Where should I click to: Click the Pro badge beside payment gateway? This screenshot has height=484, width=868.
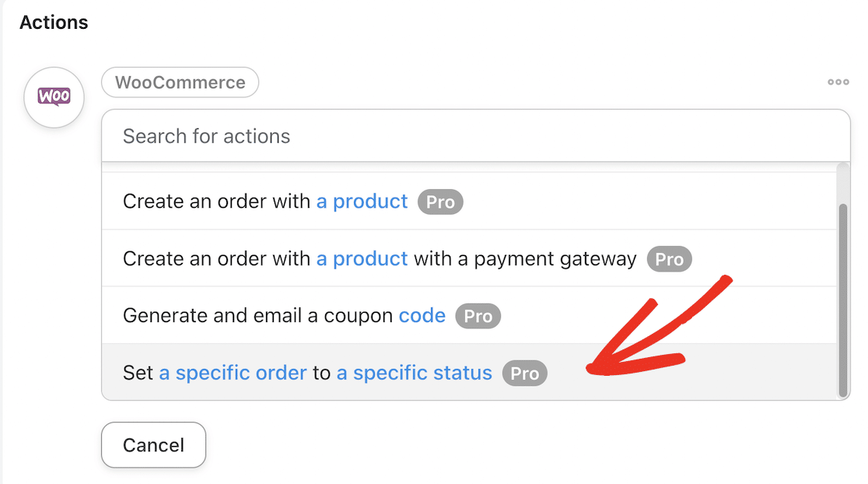coord(669,260)
